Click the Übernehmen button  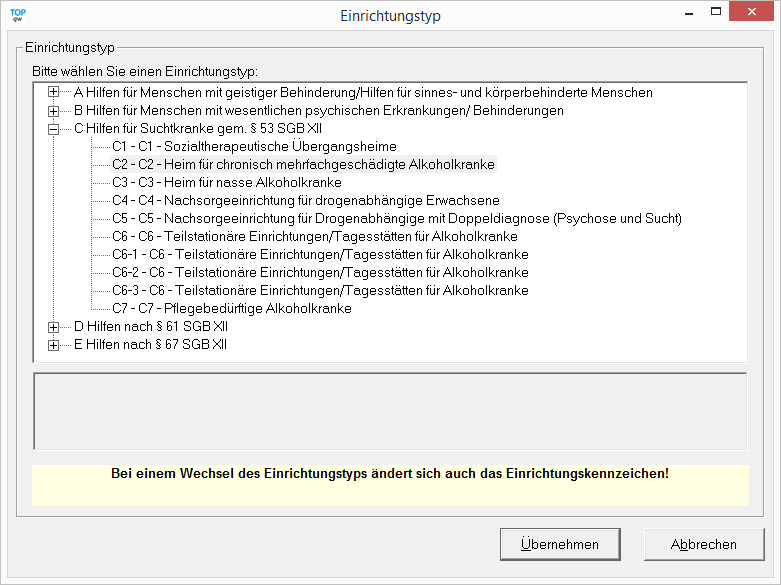[x=560, y=545]
